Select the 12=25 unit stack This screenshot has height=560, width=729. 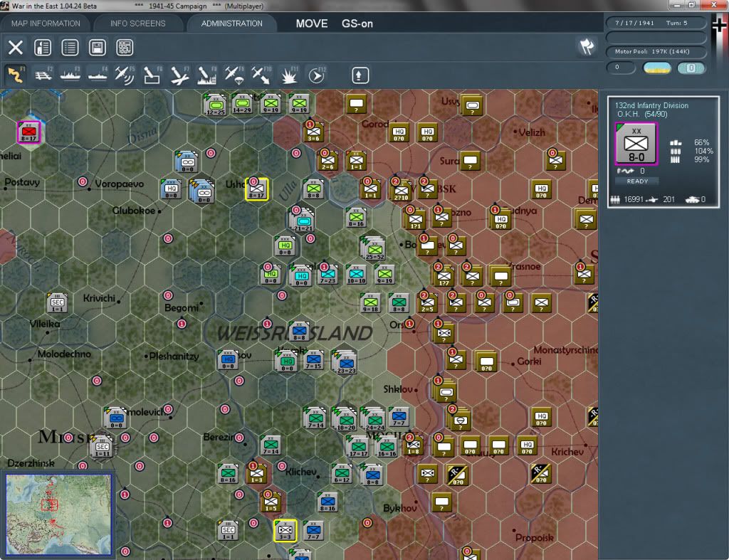click(215, 105)
